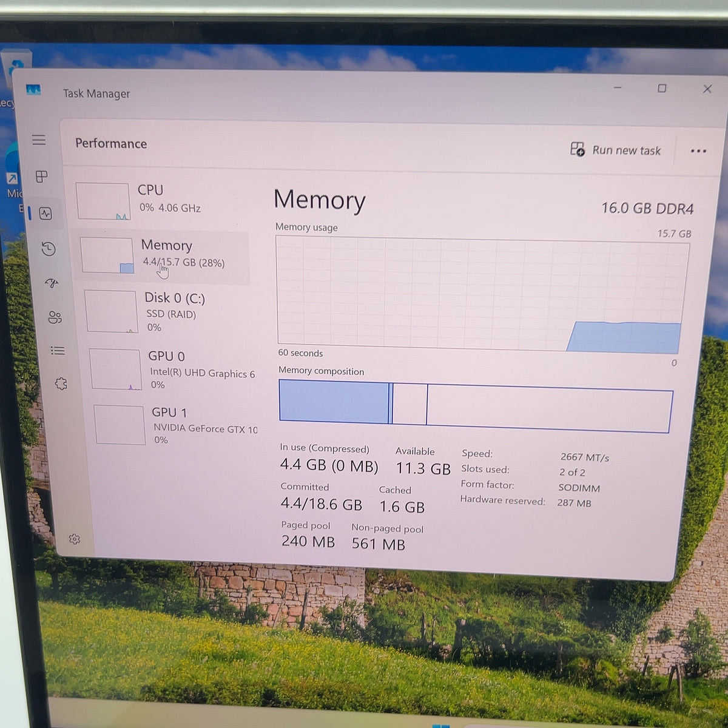Viewport: 728px width, 728px height.
Task: Click the '16.0 GB DDR4' label
Action: pyautogui.click(x=647, y=209)
